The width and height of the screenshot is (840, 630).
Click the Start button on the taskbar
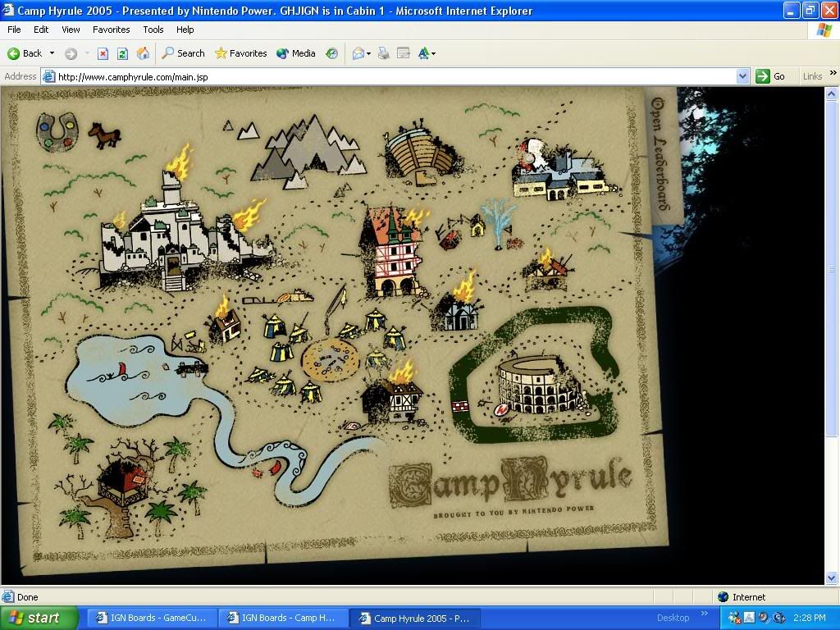coord(39,618)
